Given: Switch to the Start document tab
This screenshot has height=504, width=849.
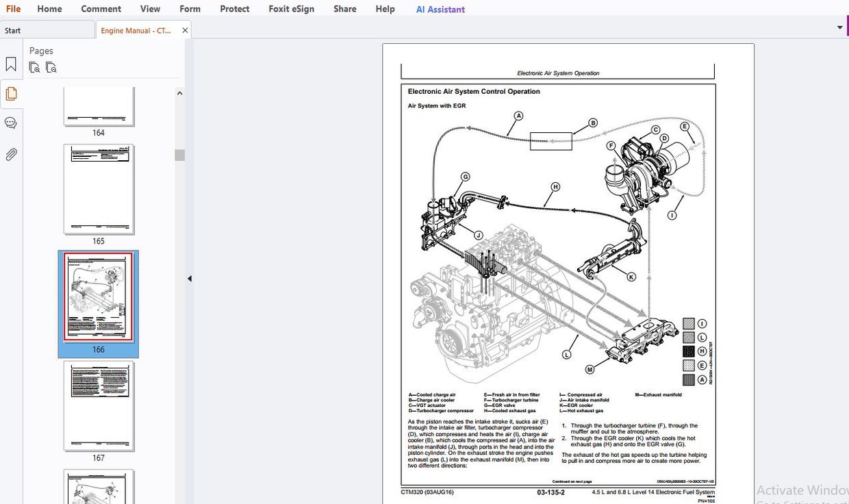Looking at the screenshot, I should [47, 30].
